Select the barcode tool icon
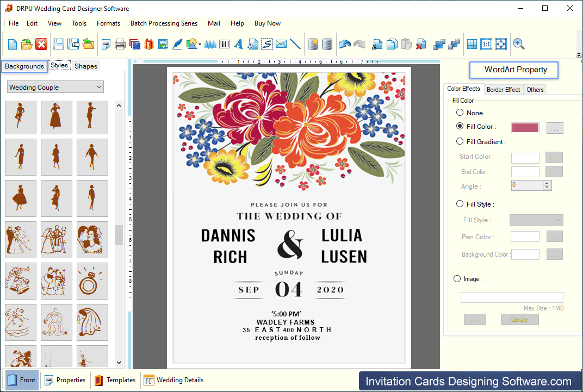 tap(224, 44)
